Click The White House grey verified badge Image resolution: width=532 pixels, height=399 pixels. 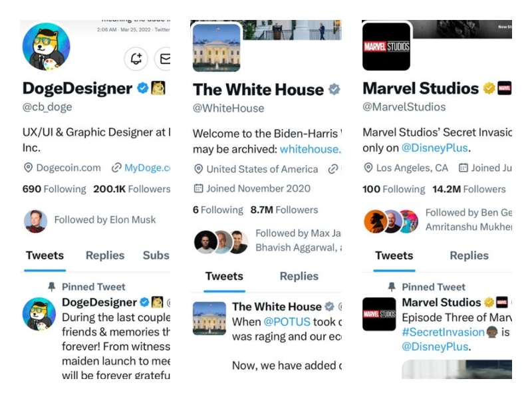[334, 90]
